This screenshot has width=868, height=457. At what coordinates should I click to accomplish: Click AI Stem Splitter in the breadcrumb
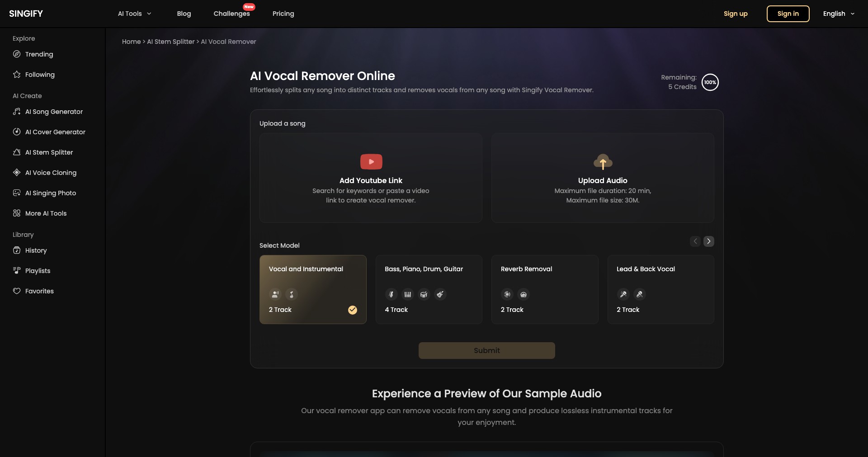pyautogui.click(x=170, y=42)
